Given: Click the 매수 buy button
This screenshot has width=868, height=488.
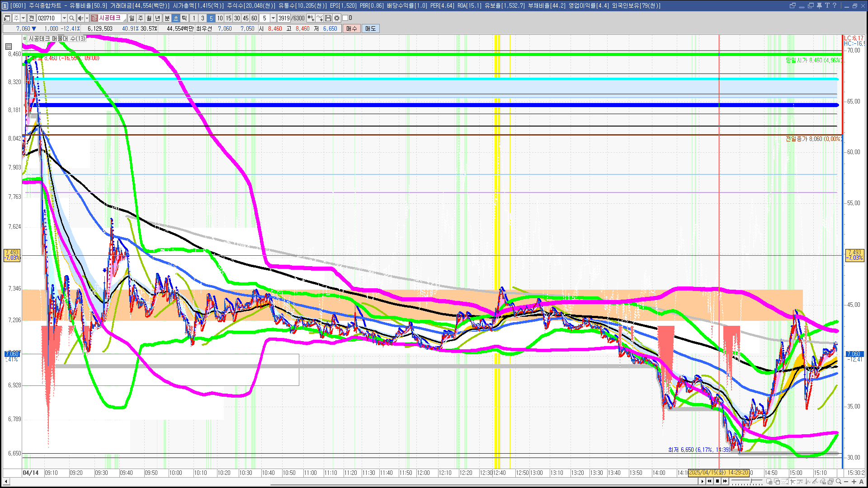Looking at the screenshot, I should 351,28.
